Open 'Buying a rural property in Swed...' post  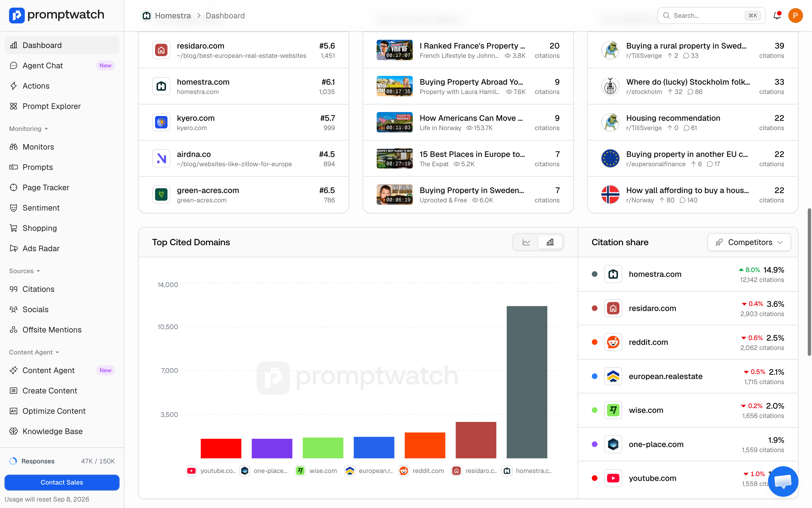coord(692,50)
